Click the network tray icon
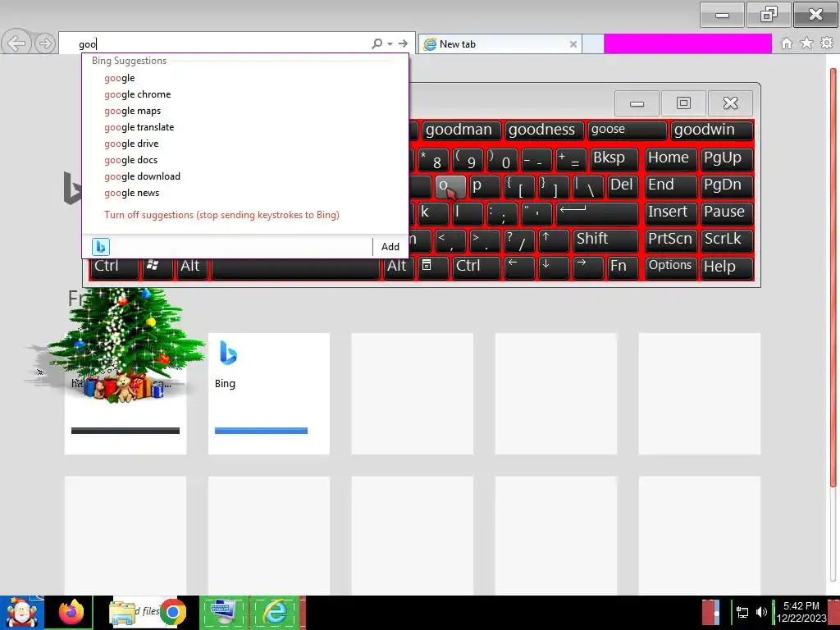 click(x=742, y=612)
